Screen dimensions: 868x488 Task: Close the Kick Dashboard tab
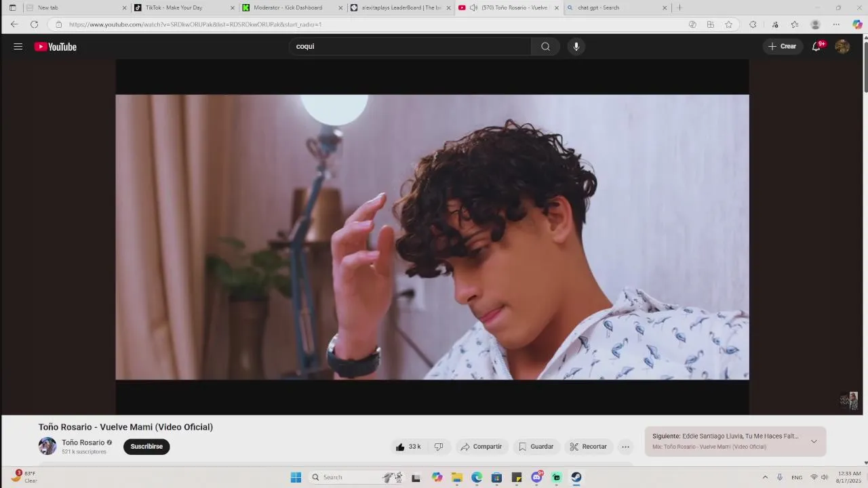[340, 8]
